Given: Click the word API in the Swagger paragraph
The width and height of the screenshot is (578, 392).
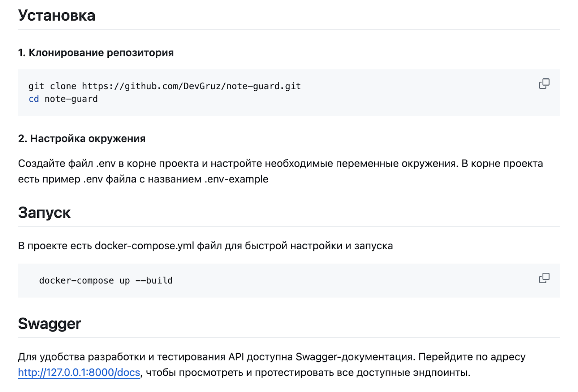Looking at the screenshot, I should point(236,357).
